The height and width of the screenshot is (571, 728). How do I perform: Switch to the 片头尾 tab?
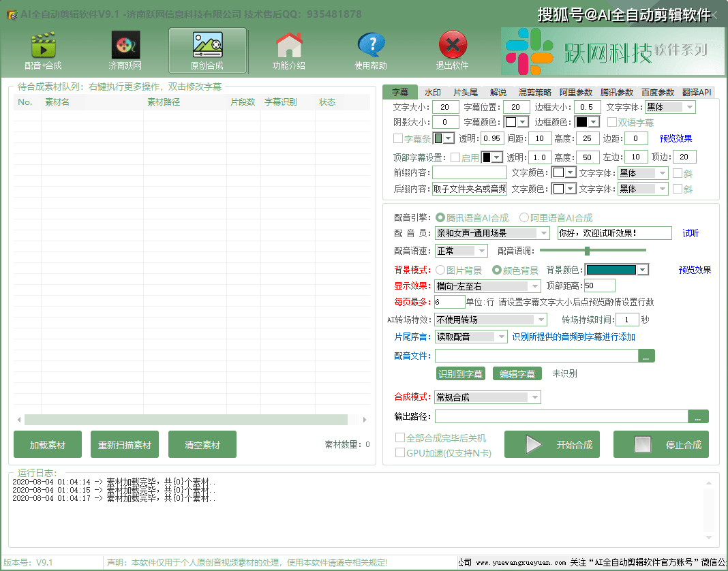coord(465,93)
